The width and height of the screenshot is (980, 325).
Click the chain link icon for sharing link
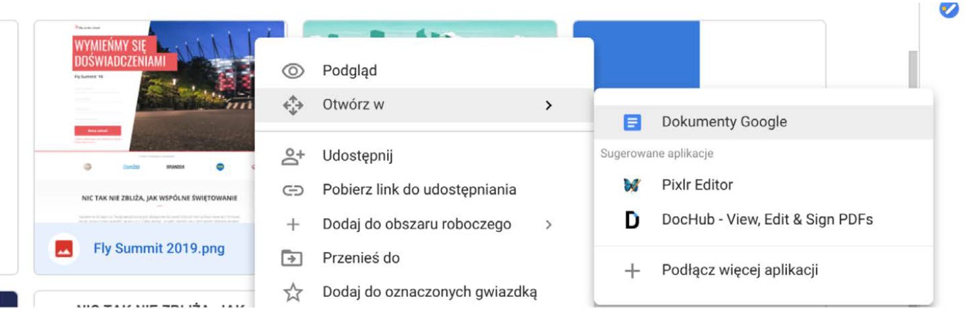tap(293, 191)
